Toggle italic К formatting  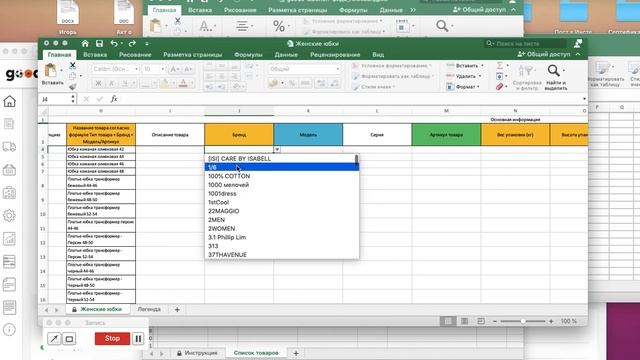111,84
